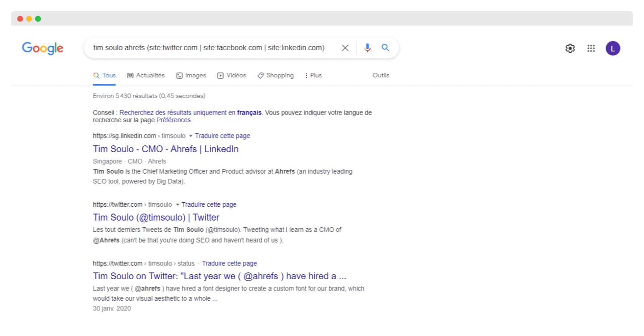Open Tim Soulo (@timsoulo) Twitter result
The width and height of the screenshot is (644, 336).
(x=156, y=217)
